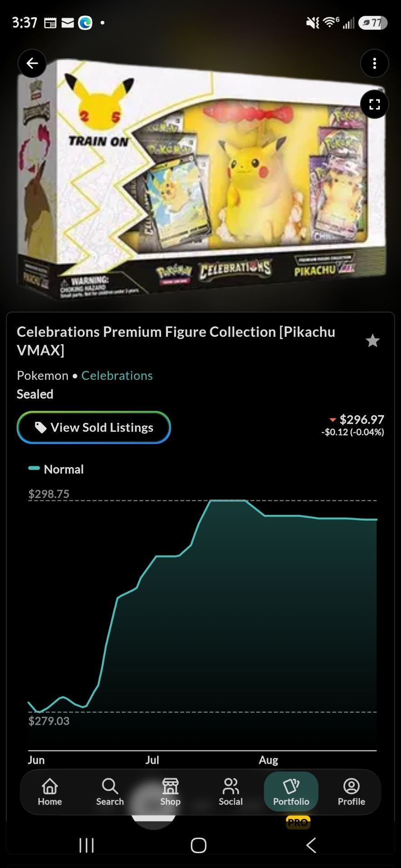This screenshot has height=868, width=401.
Task: Open the Celebrations set link
Action: [x=117, y=375]
